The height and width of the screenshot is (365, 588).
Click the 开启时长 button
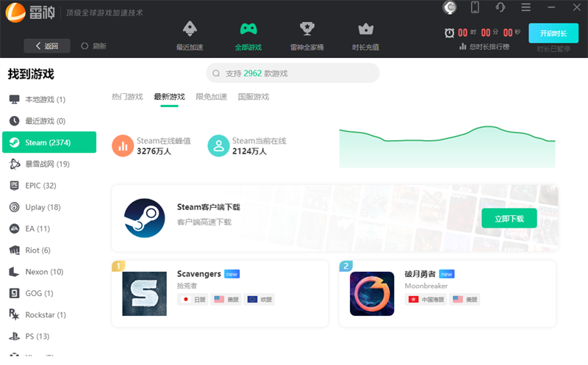[553, 33]
